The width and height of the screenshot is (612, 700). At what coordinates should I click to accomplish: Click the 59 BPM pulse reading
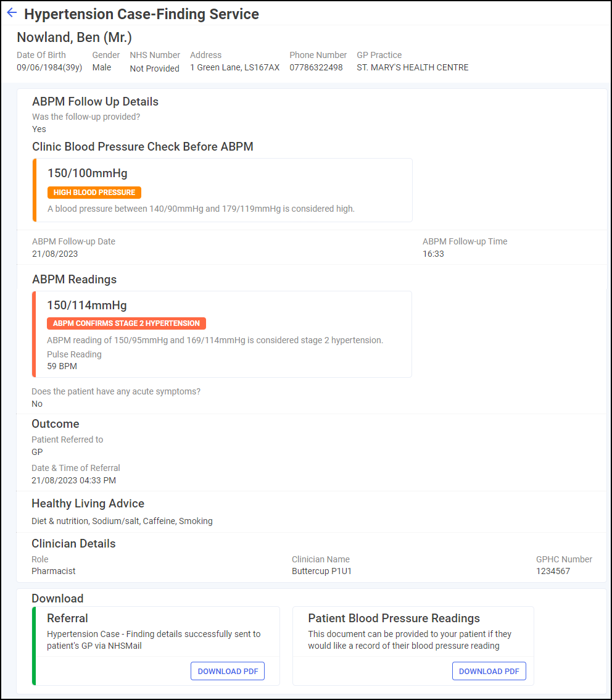[x=62, y=366]
